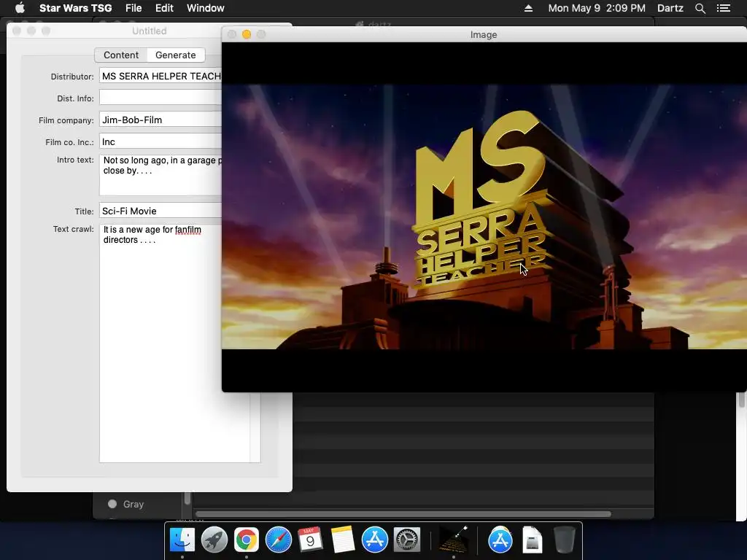Click into the Text crawl area
This screenshot has width=747, height=560.
pyautogui.click(x=179, y=343)
